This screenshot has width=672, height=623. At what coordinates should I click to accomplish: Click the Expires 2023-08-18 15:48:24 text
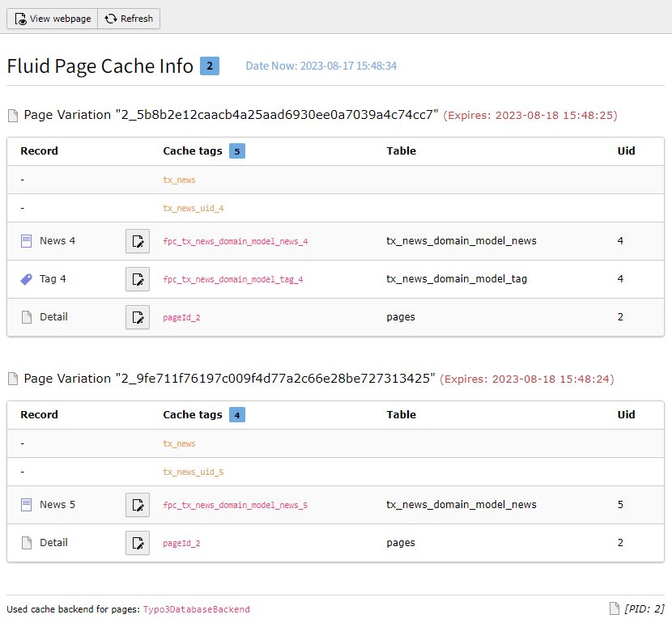tap(527, 379)
